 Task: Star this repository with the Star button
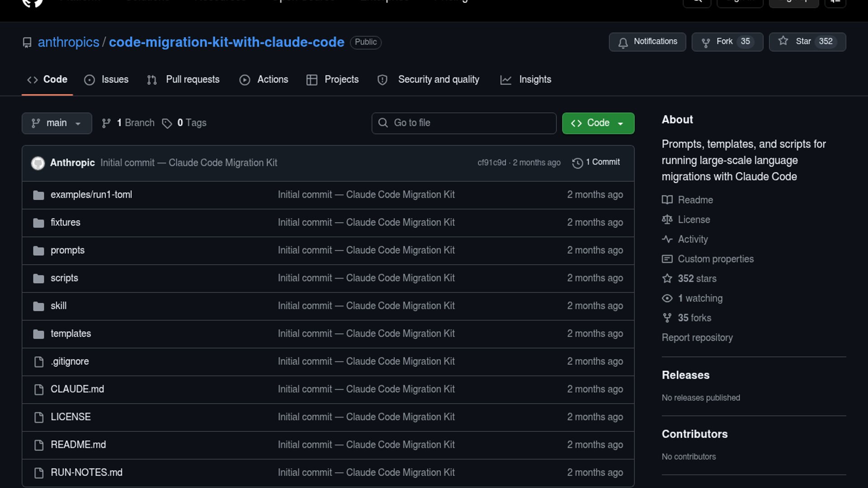[x=807, y=42]
